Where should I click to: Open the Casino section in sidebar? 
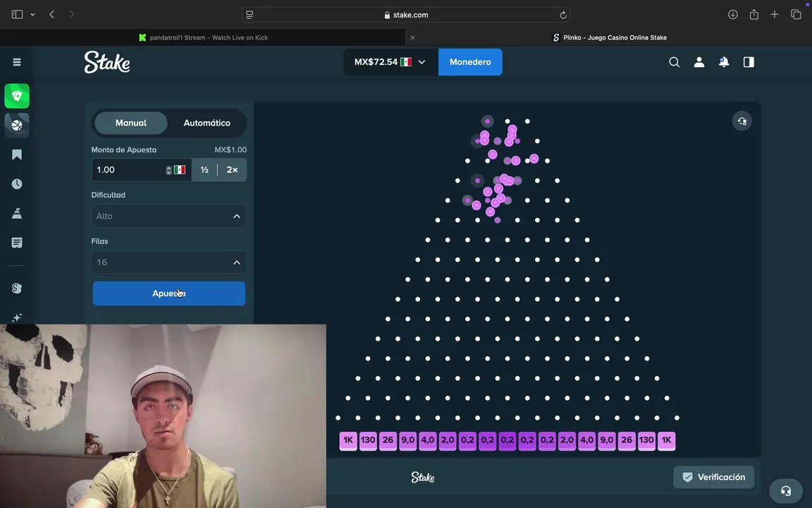pos(17,96)
